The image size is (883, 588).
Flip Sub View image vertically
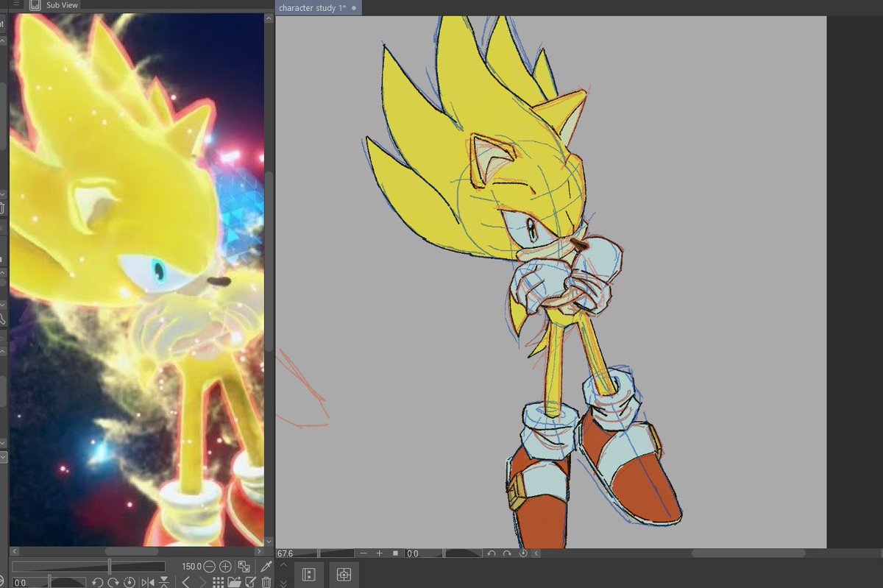coord(164,582)
